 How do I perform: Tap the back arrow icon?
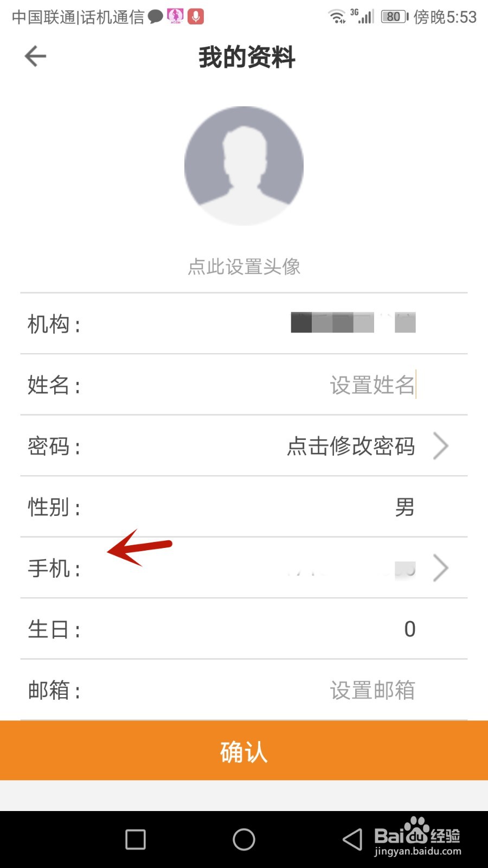[x=36, y=56]
